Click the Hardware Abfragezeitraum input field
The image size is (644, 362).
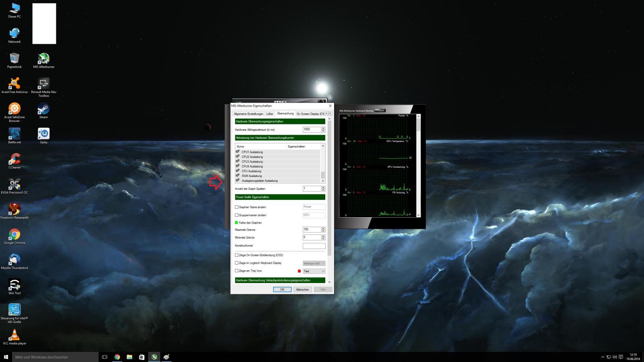(x=312, y=130)
